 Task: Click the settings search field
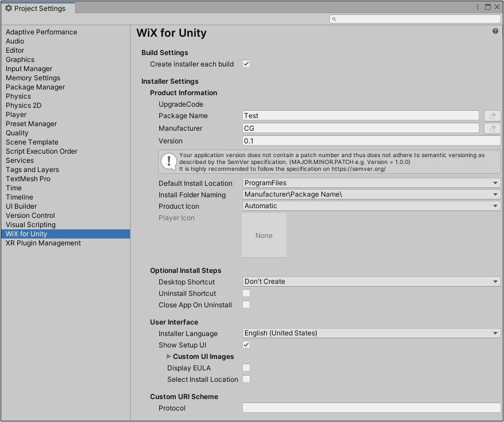pyautogui.click(x=415, y=19)
